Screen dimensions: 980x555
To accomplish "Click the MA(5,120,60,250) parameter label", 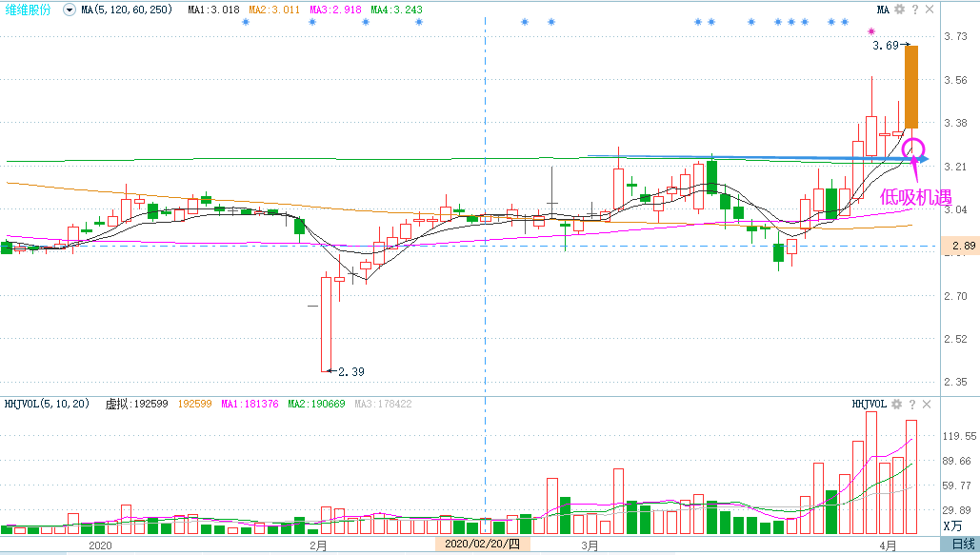I will (x=127, y=10).
